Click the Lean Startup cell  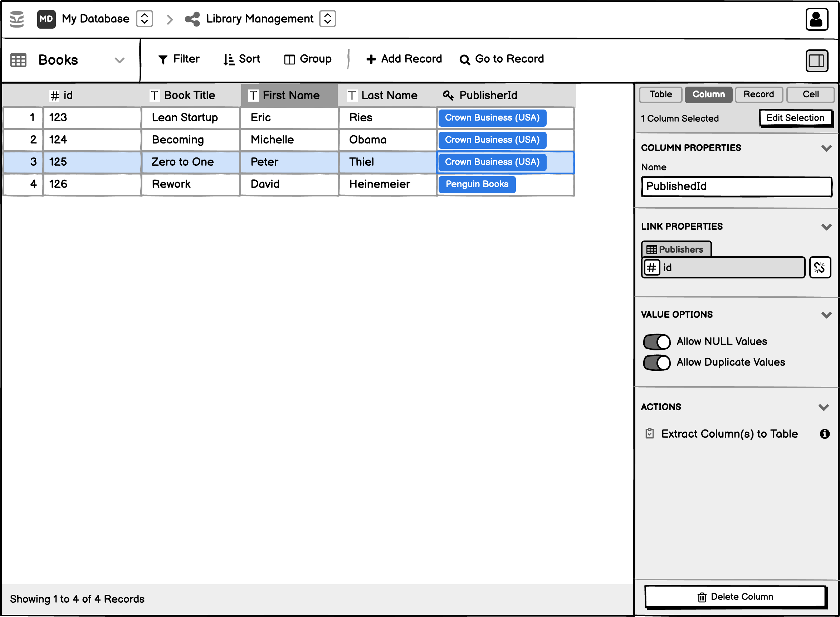[x=190, y=118]
